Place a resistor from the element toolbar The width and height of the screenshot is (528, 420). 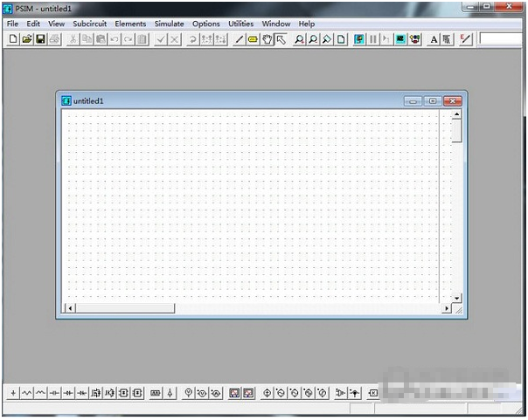pos(27,394)
